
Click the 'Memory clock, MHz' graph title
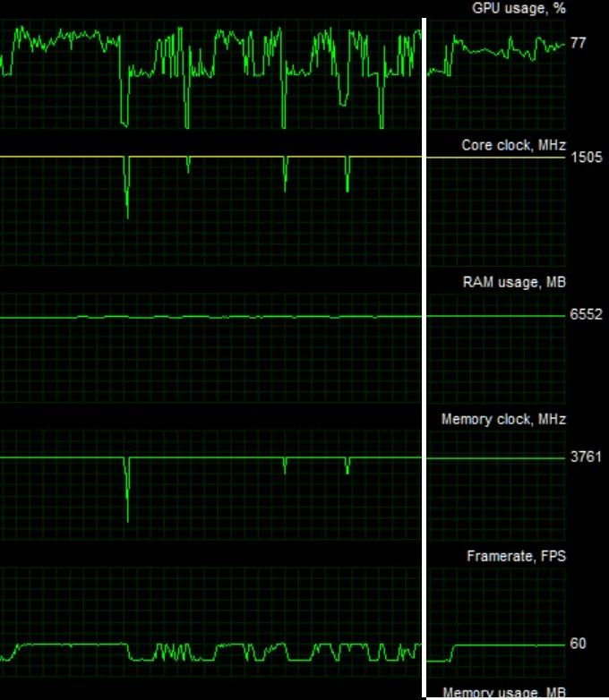[x=503, y=419]
